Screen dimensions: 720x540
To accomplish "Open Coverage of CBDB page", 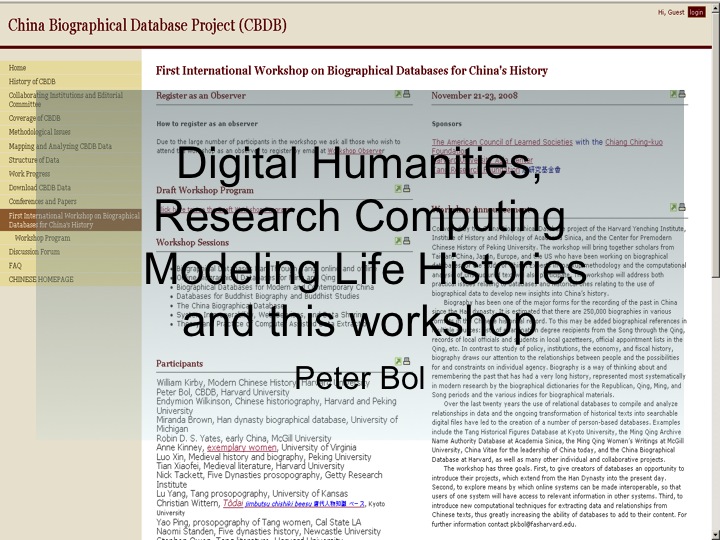I will 34,118.
